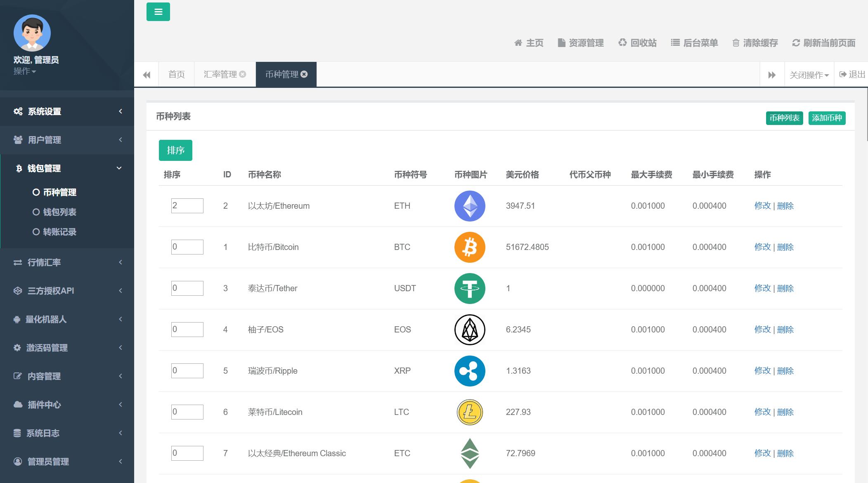
Task: Click the EOS coin logo
Action: tap(470, 330)
